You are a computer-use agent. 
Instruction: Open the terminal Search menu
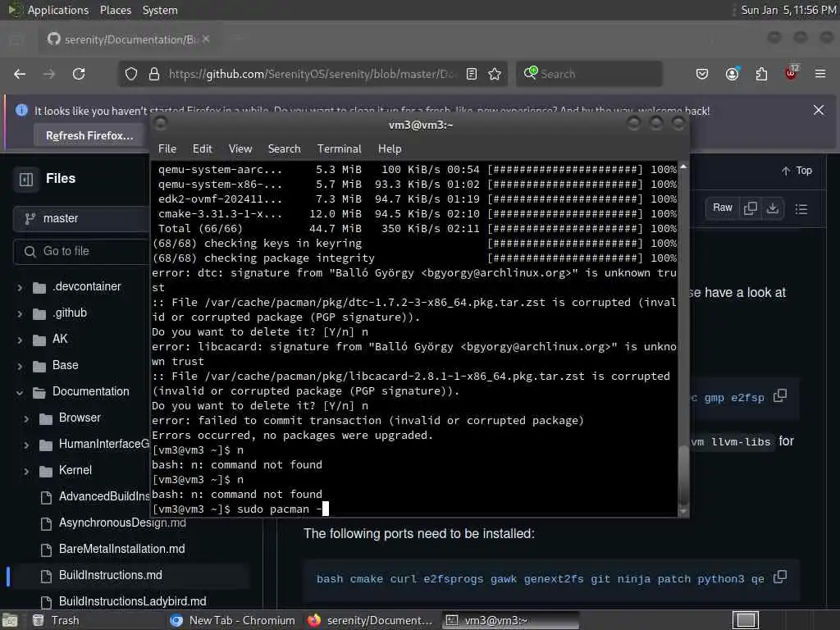coord(284,149)
